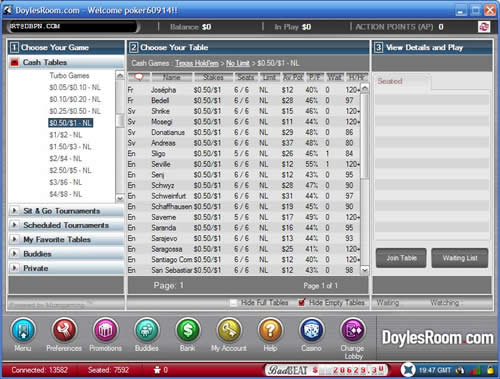
Task: Click the red logo icon in balance bar
Action: 484,27
